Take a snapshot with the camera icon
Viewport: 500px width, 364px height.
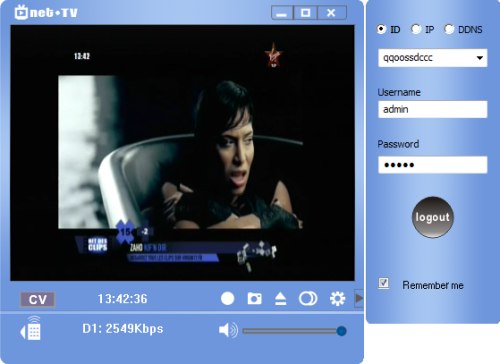[x=254, y=298]
